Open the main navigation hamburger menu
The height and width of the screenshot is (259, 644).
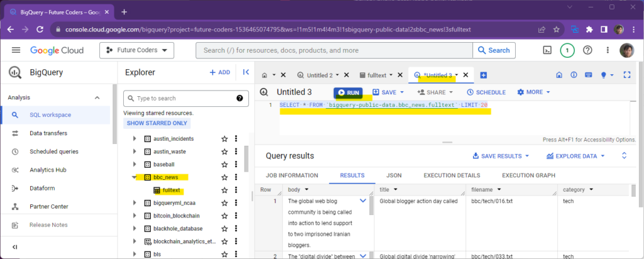tap(16, 50)
